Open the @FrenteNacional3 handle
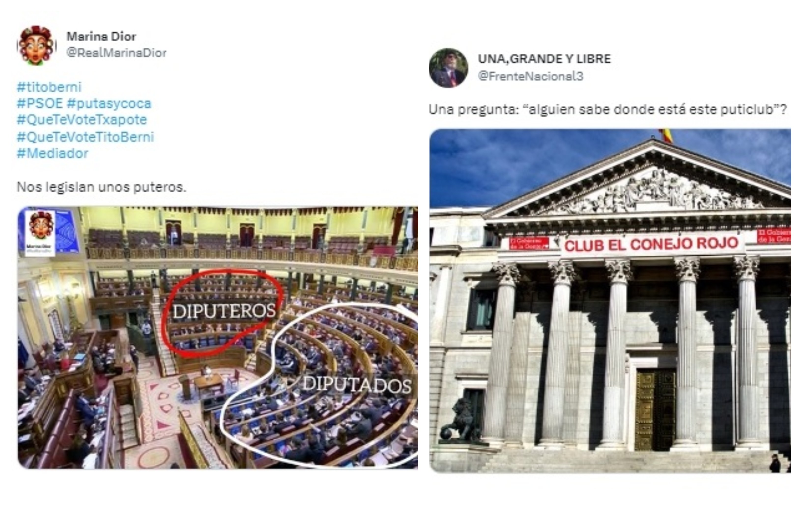The width and height of the screenshot is (802, 532). point(530,76)
